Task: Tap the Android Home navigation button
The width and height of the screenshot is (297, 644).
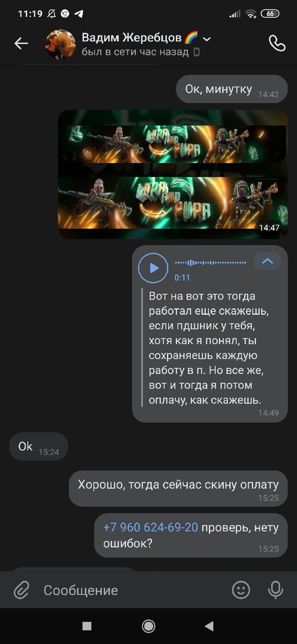Action: (148, 626)
